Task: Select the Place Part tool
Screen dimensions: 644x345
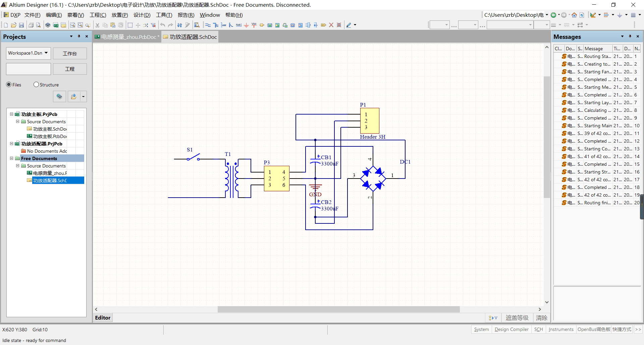Action: pos(262,25)
